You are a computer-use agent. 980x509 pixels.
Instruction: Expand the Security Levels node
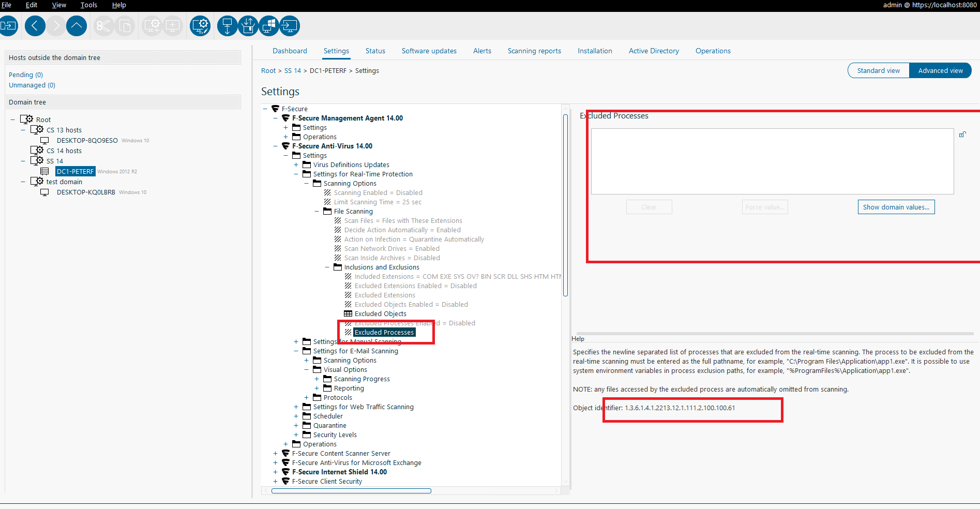[x=296, y=435]
